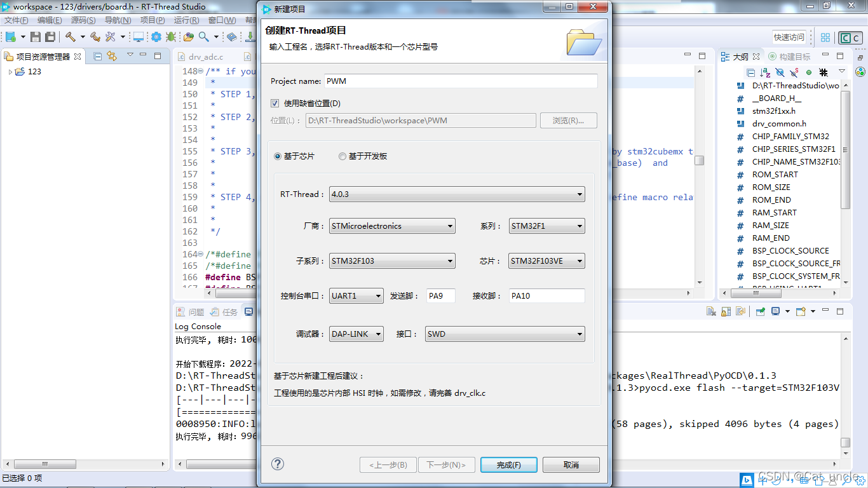Click the TX pin PA9 input field
This screenshot has width=868, height=488.
point(441,296)
